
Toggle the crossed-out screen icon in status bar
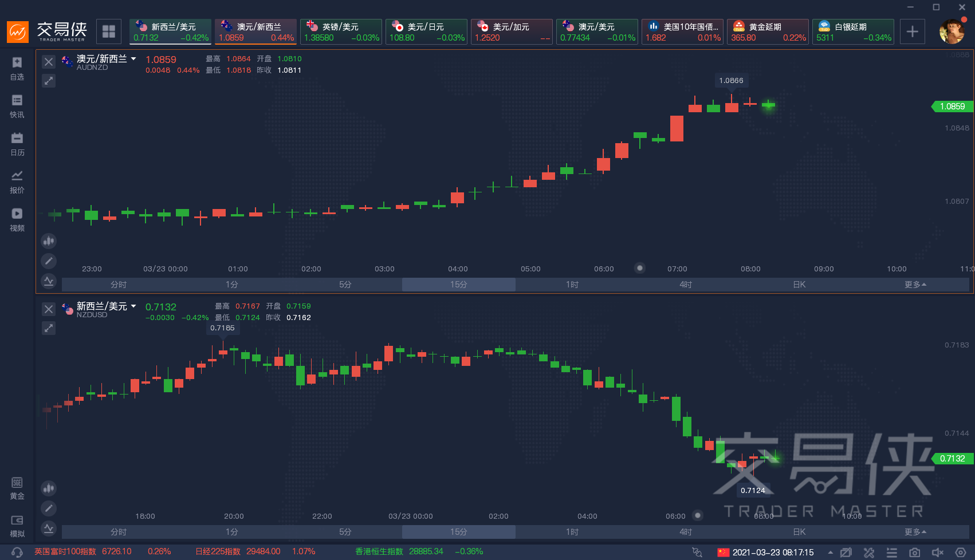[846, 553]
